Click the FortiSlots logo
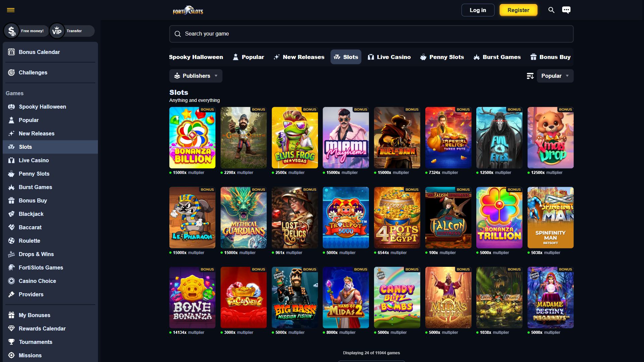The width and height of the screenshot is (644, 362). pos(188,10)
